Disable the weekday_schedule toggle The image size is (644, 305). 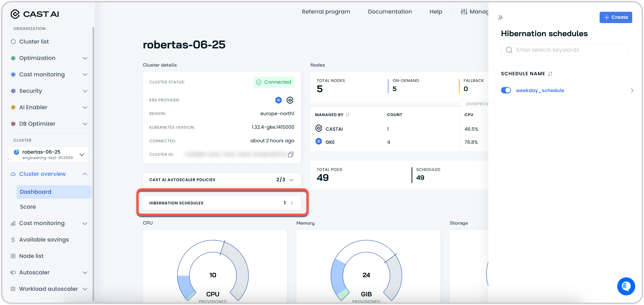506,91
